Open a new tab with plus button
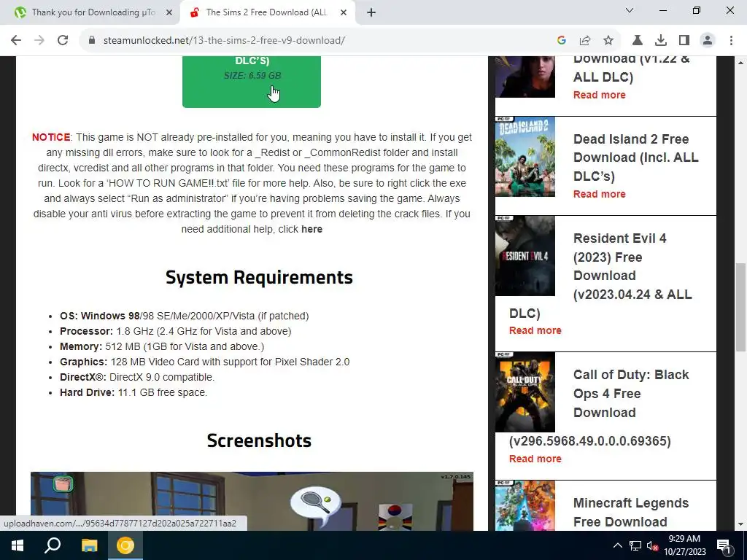 371,12
